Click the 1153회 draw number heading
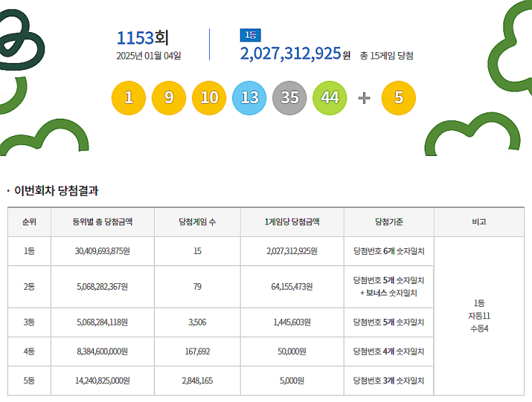The width and height of the screenshot is (532, 402). tap(142, 38)
